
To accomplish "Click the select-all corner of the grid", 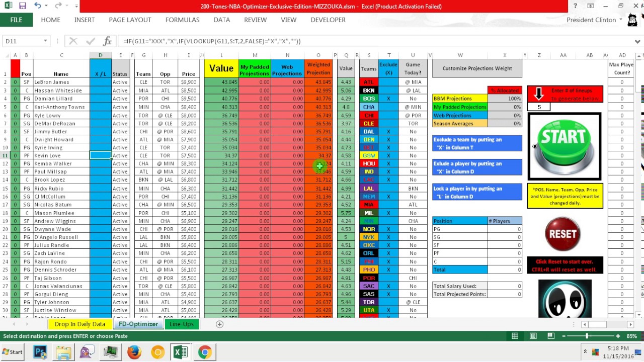I will (5, 55).
